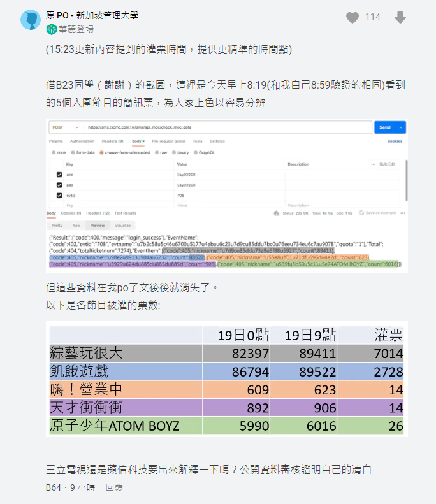The width and height of the screenshot is (436, 504).
Task: Select the Preview response view
Action: [98, 226]
